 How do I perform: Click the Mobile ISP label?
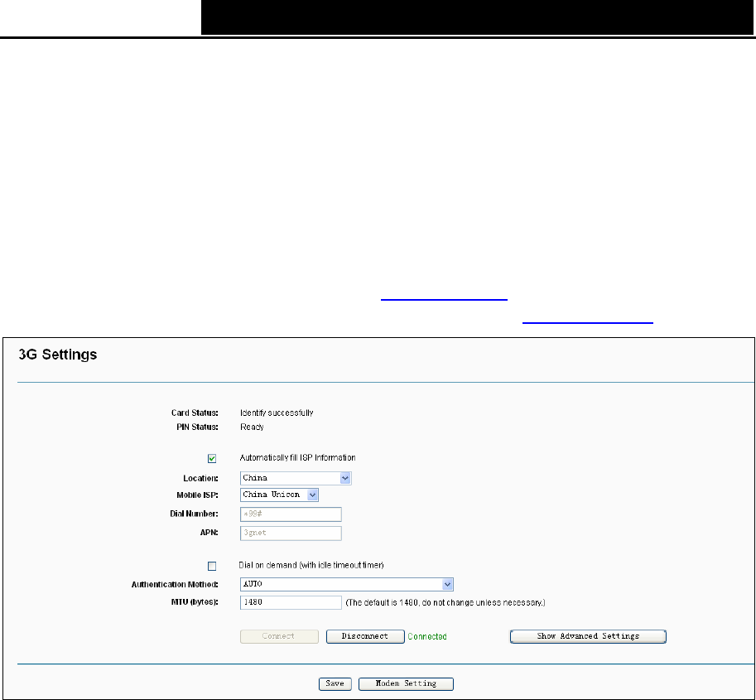(x=198, y=495)
